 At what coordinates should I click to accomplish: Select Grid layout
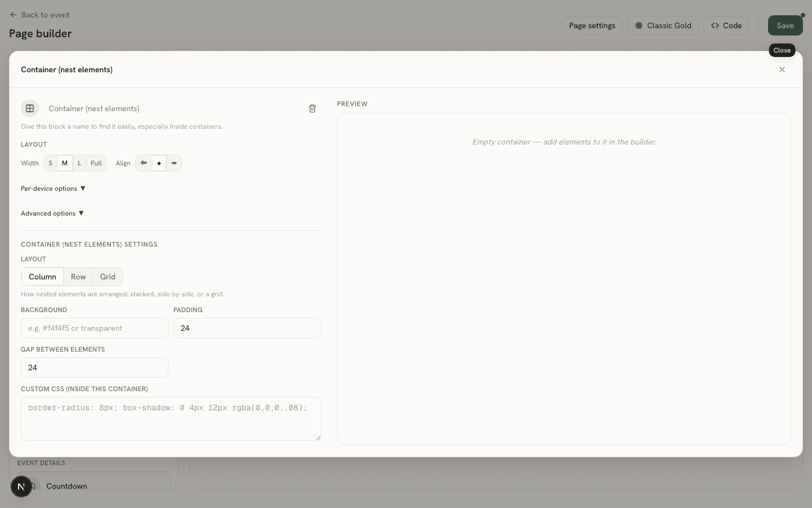[x=108, y=277]
